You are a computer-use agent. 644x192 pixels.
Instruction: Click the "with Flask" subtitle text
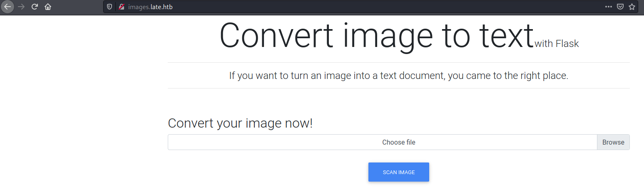(x=557, y=43)
